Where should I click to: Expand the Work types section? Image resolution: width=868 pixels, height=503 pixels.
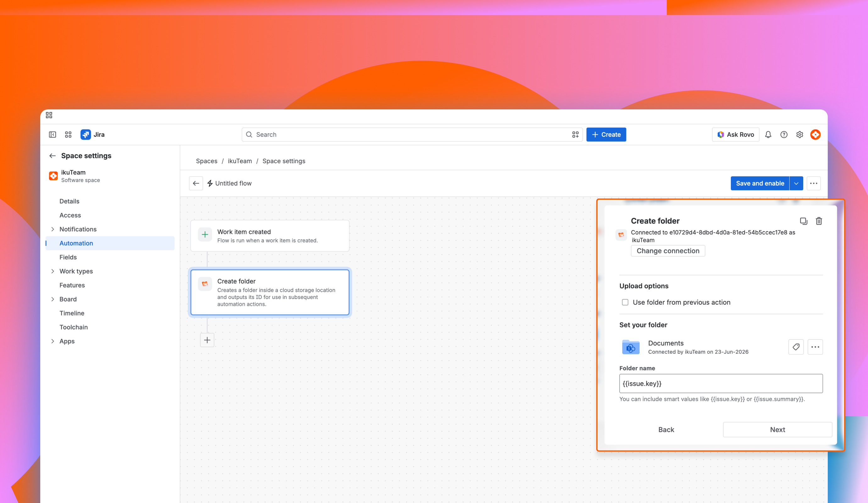point(53,271)
